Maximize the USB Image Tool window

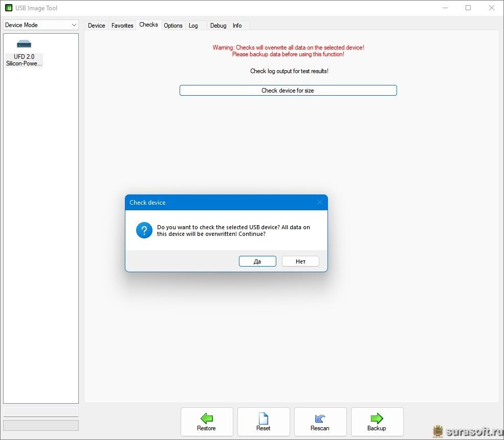468,8
